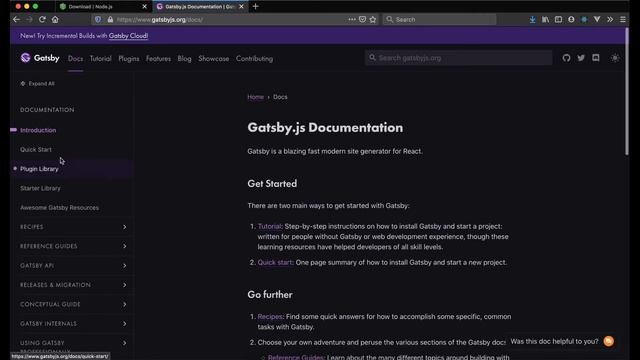This screenshot has width=640, height=360.
Task: Show more toolbar items chevron
Action: pos(610,19)
